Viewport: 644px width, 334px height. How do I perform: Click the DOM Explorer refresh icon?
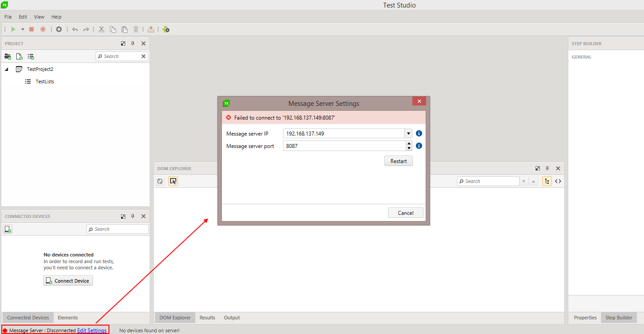tap(160, 181)
